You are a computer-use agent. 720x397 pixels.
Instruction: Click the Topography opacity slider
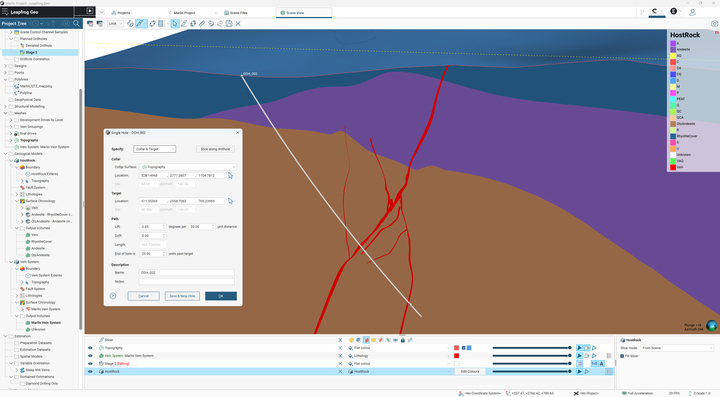pos(532,348)
